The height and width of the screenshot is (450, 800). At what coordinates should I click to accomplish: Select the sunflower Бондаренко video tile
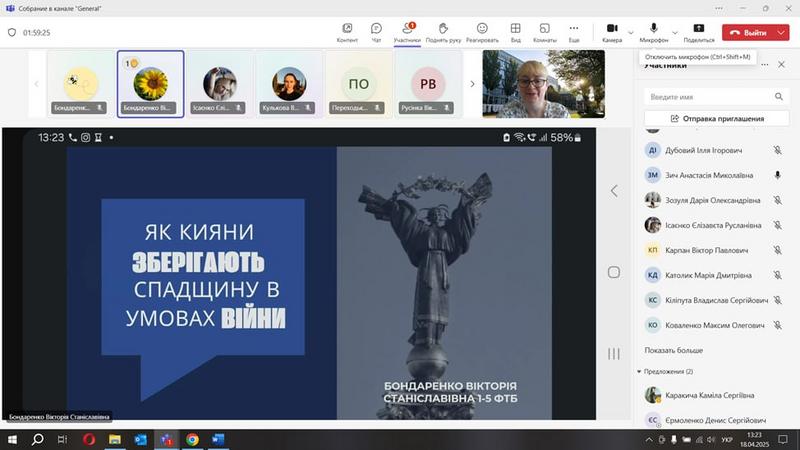pyautogui.click(x=151, y=84)
